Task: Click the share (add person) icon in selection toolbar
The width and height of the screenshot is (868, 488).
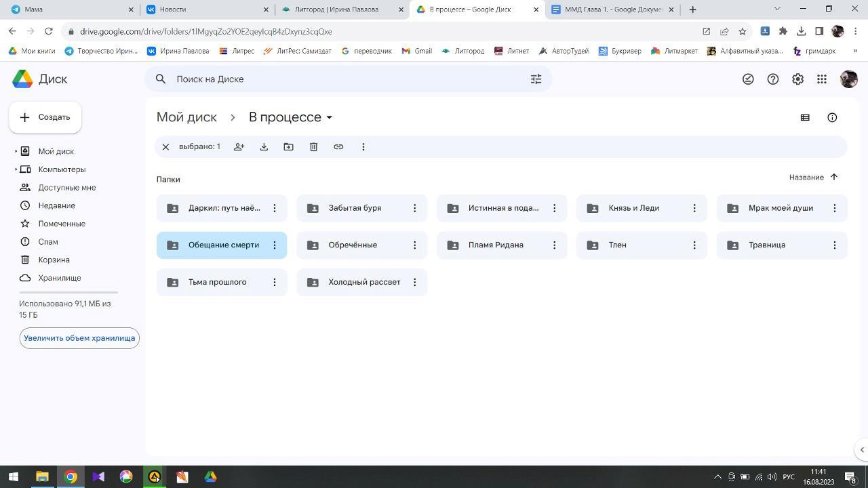Action: pyautogui.click(x=239, y=147)
